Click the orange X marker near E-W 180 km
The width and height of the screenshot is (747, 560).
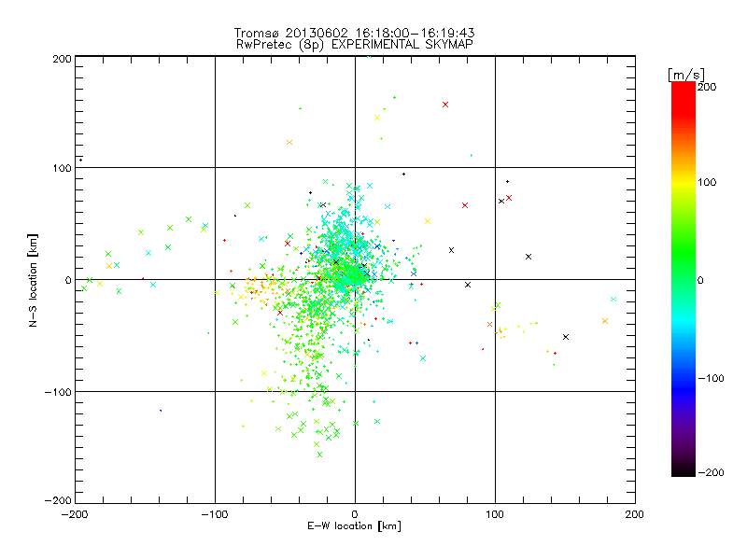(x=605, y=321)
